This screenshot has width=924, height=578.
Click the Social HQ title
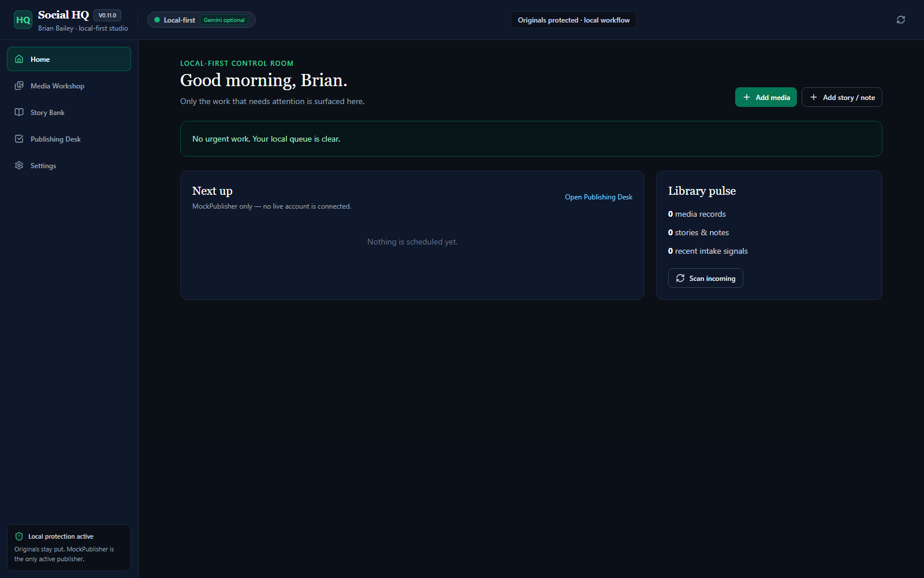tap(64, 15)
